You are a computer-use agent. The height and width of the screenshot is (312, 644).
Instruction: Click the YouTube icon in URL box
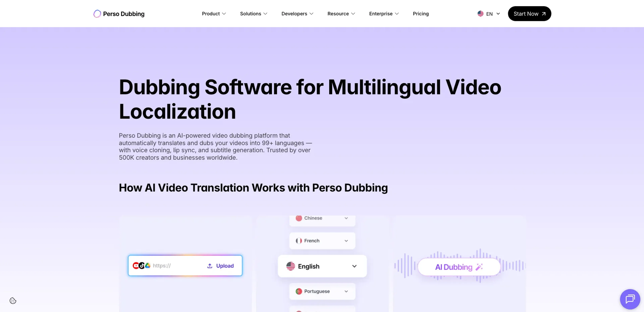[136, 266]
